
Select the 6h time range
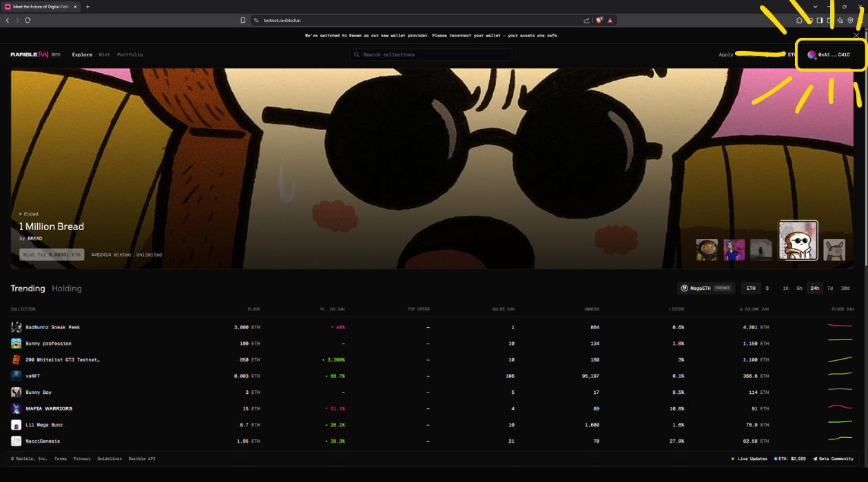[x=799, y=289]
